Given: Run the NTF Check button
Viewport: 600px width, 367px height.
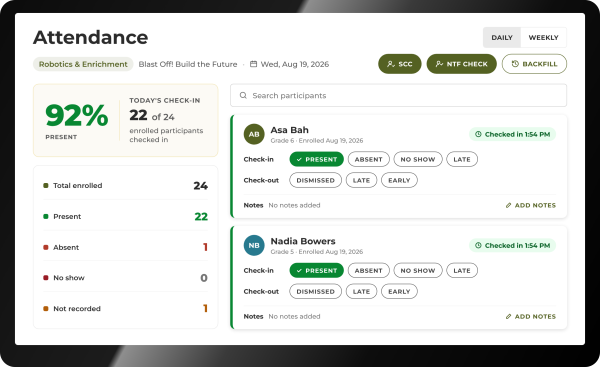Looking at the screenshot, I should [461, 64].
